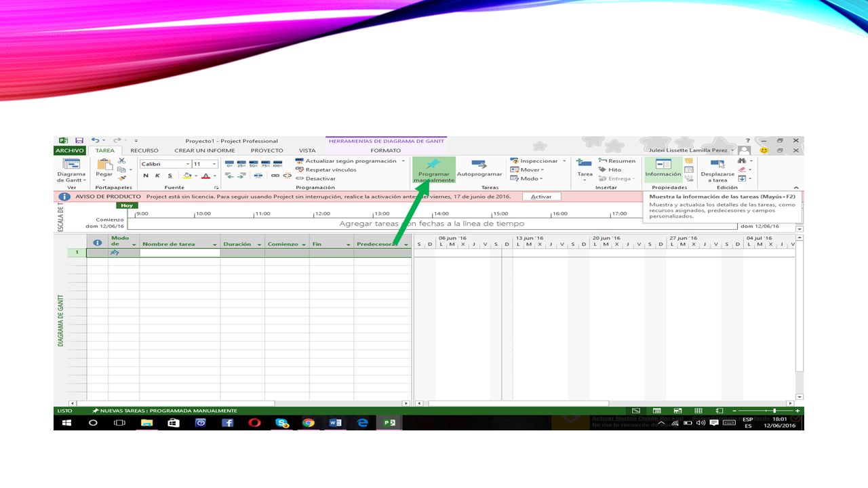The height and width of the screenshot is (488, 868).
Task: Click the Clear eraser icon in Edición
Action: (742, 169)
